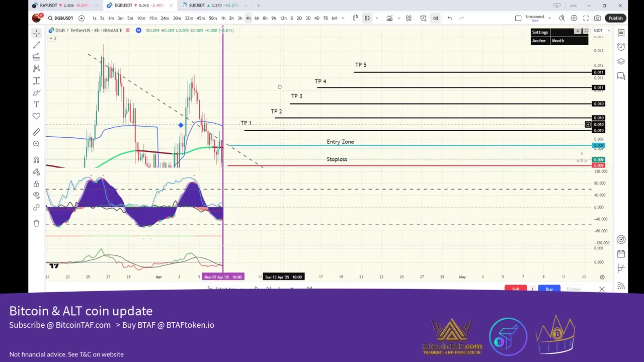
Task: Open the alerts panel on right sidebar
Action: 621,47
